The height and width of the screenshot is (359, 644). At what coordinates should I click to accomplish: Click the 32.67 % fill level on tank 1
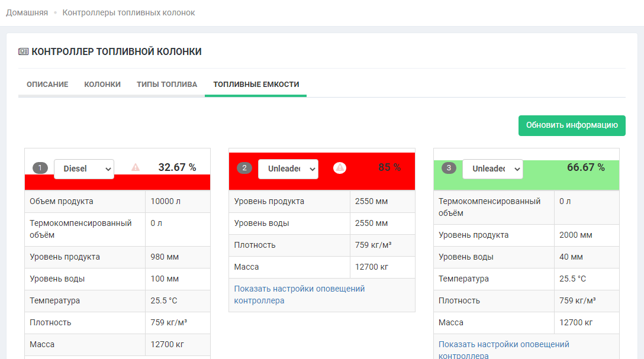click(177, 167)
